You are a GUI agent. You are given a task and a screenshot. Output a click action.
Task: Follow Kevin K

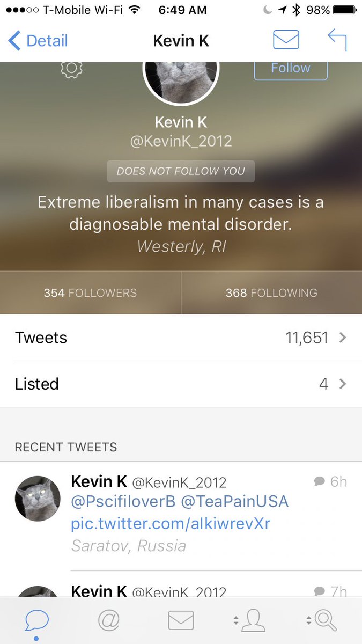coord(290,69)
